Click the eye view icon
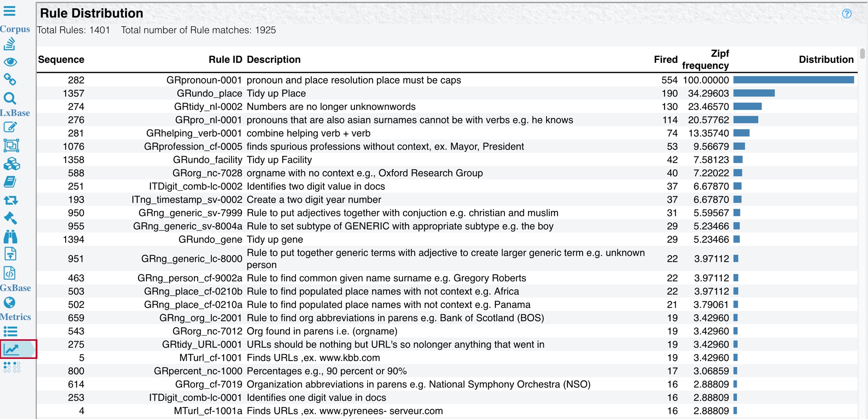This screenshot has height=419, width=868. click(10, 62)
